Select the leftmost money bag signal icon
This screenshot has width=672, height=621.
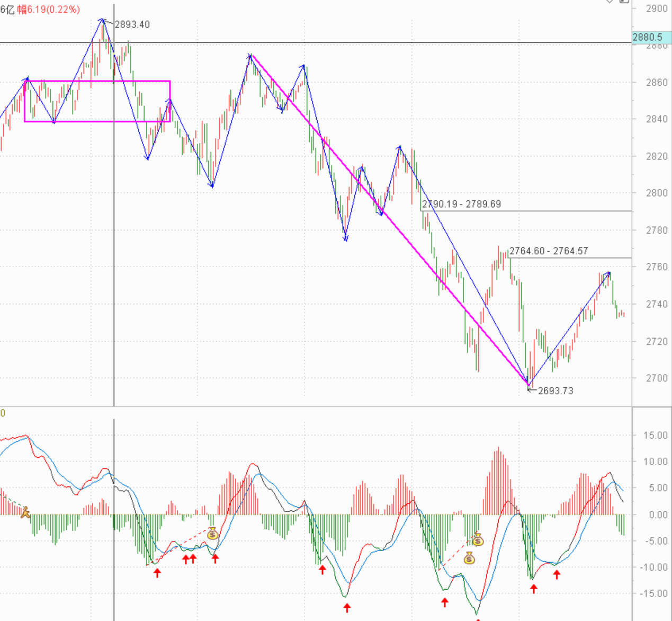212,534
